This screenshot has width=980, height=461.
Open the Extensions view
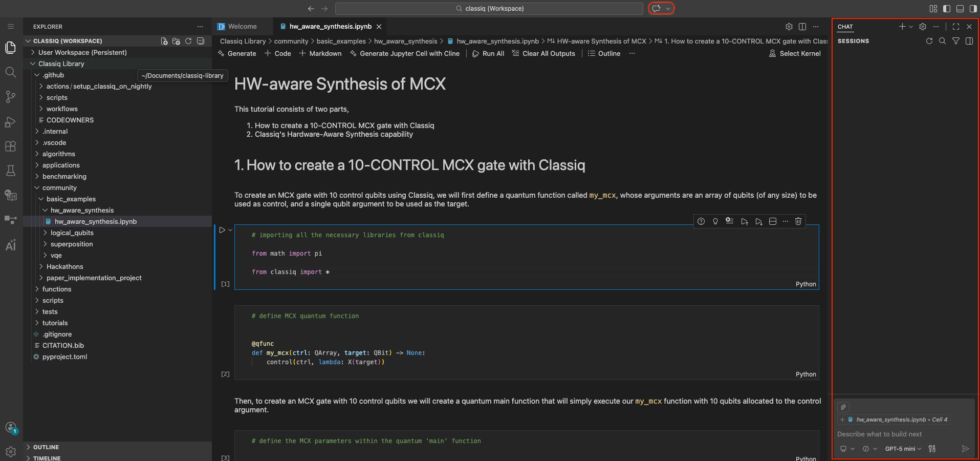click(11, 146)
